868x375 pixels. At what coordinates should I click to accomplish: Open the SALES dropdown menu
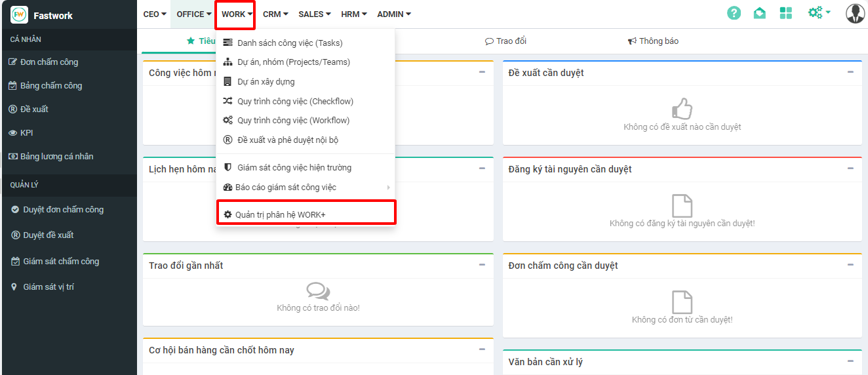point(315,14)
